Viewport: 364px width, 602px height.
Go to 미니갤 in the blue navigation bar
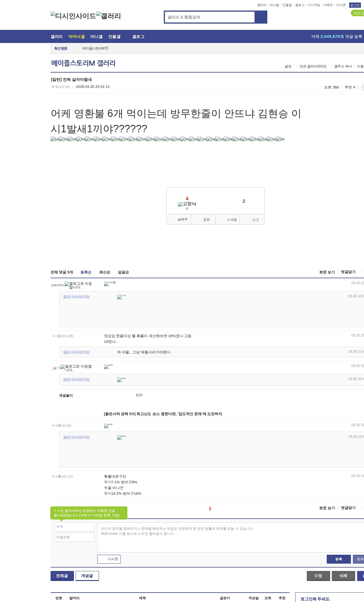click(x=96, y=37)
